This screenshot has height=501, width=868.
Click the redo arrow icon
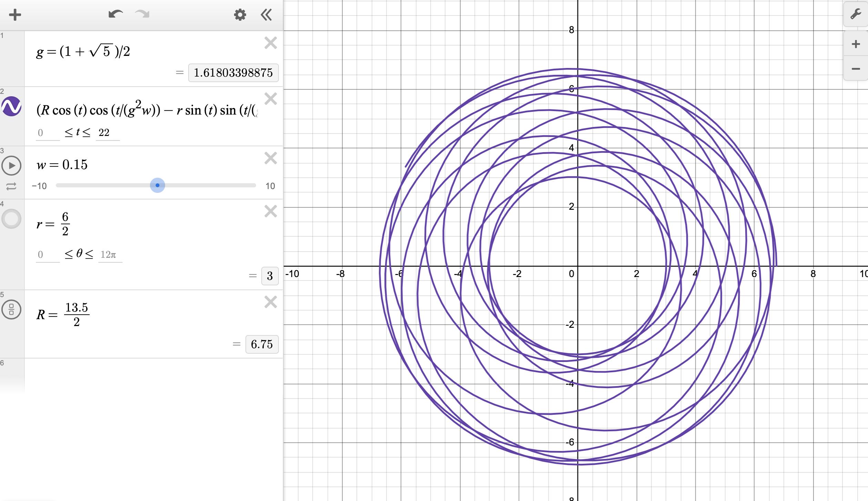(x=142, y=14)
